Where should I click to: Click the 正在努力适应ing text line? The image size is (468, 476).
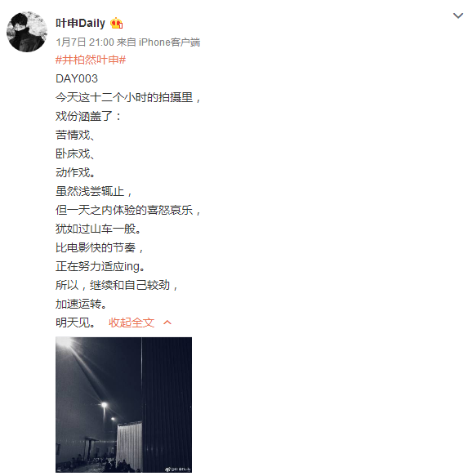pos(100,266)
